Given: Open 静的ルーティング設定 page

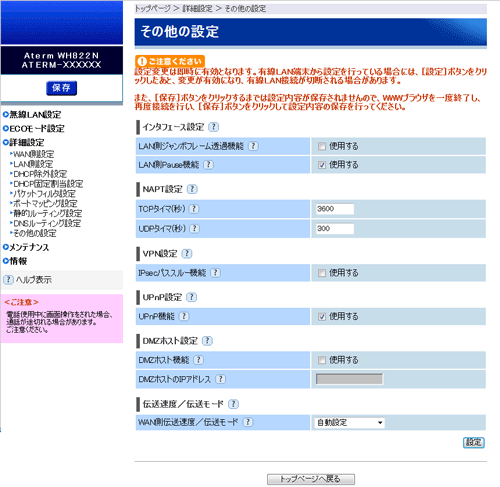Looking at the screenshot, I should coord(47,213).
